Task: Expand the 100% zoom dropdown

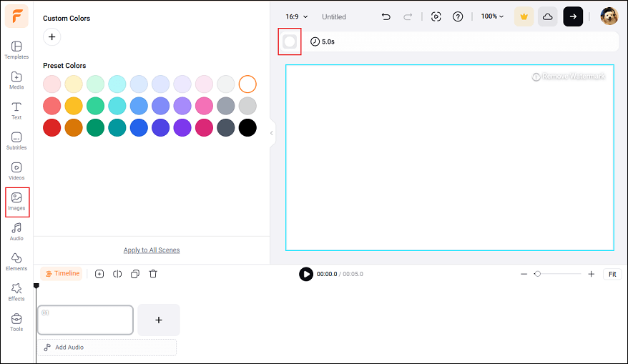Action: (492, 16)
